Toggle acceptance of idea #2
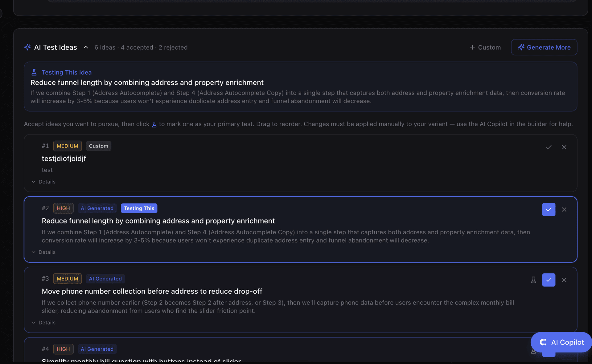Image resolution: width=592 pixels, height=364 pixels. [549, 210]
